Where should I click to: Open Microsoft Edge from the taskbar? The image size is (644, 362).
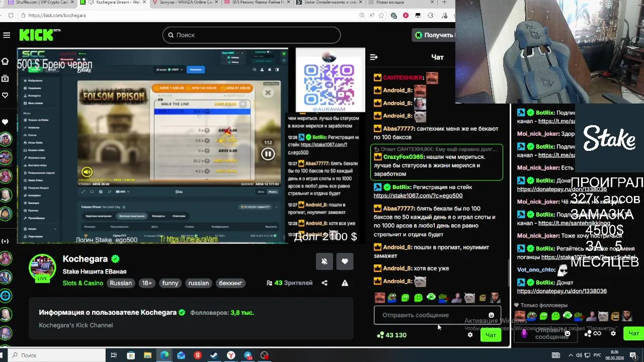(x=165, y=355)
